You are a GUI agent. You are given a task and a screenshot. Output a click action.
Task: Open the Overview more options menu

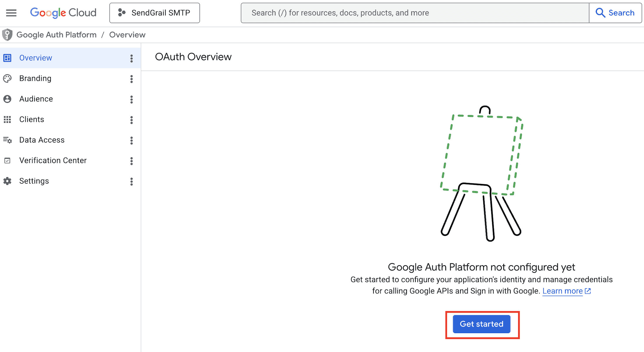[132, 58]
